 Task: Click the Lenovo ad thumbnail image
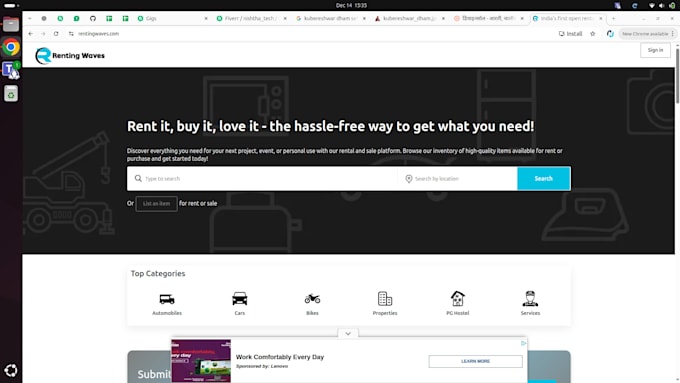(201, 361)
